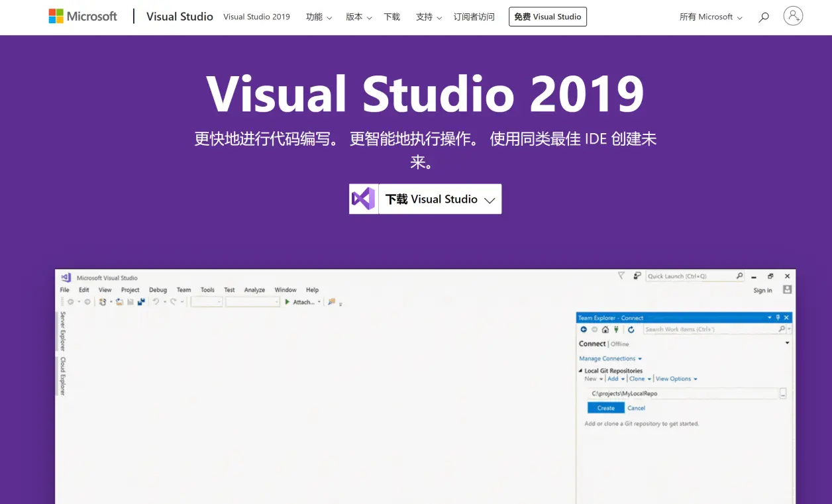Image resolution: width=832 pixels, height=504 pixels.
Task: Click the 免费 Visual Studio button
Action: [548, 17]
